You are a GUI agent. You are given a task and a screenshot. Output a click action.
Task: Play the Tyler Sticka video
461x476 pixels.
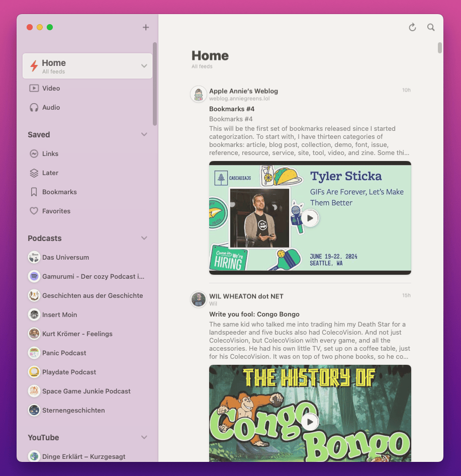310,218
